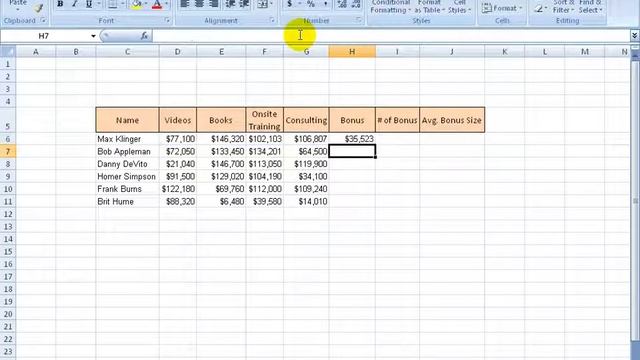The height and width of the screenshot is (360, 640).
Task: Click the Name Box showing H7
Action: [x=44, y=36]
